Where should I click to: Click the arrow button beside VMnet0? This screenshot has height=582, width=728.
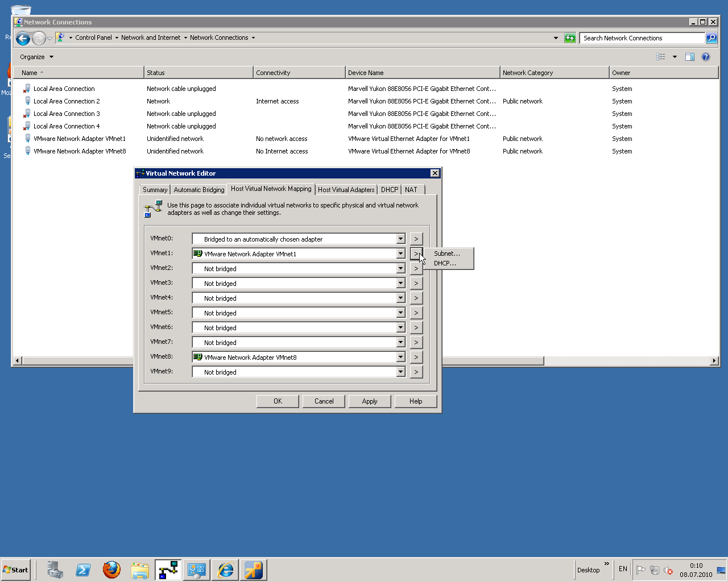(416, 239)
